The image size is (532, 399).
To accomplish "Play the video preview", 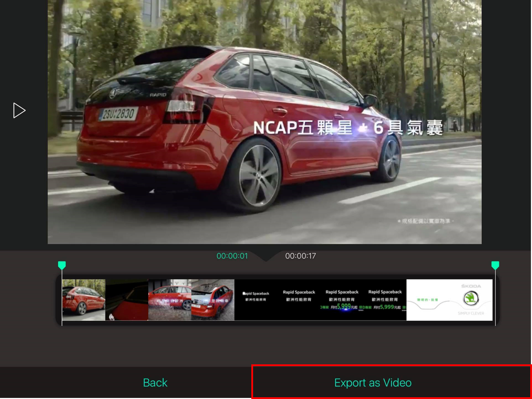I will (19, 110).
